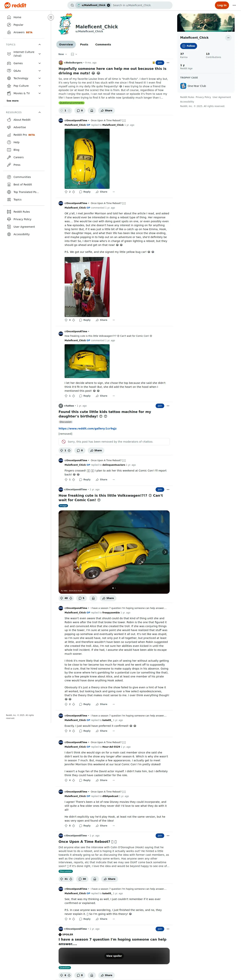Remove the u/Maleficent_Chick search filter chip
The width and height of the screenshot is (241, 980).
click(x=108, y=5)
